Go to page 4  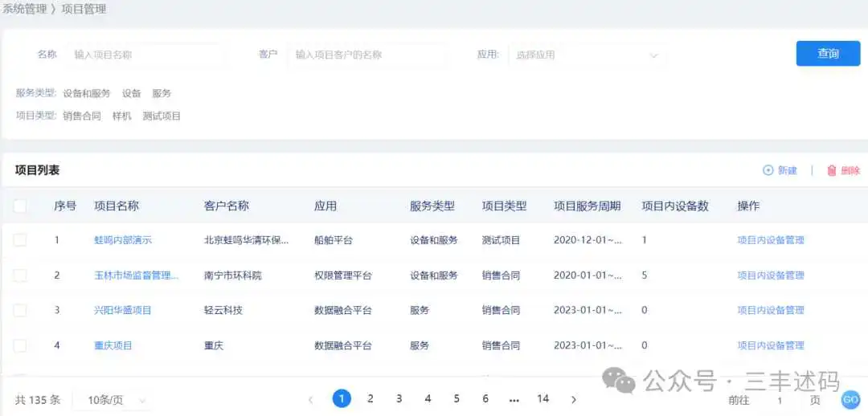[x=428, y=399]
